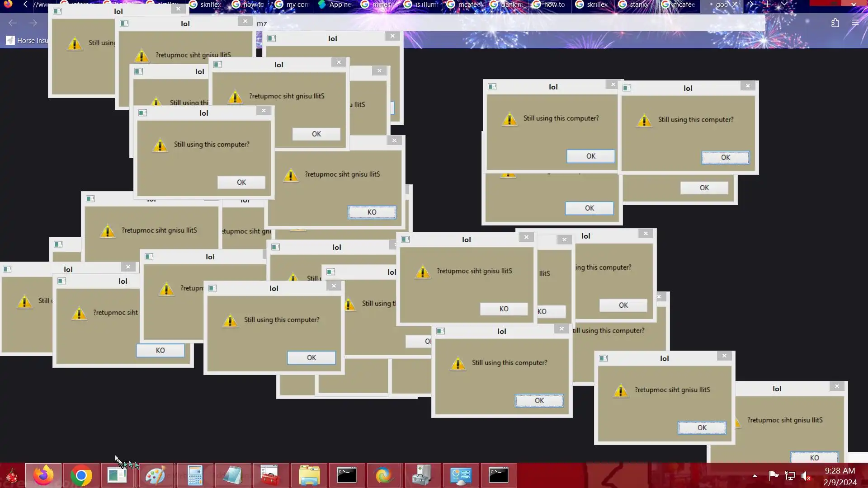Toggle the muted volume speaker icon
Viewport: 868px width, 488px height.
(806, 475)
